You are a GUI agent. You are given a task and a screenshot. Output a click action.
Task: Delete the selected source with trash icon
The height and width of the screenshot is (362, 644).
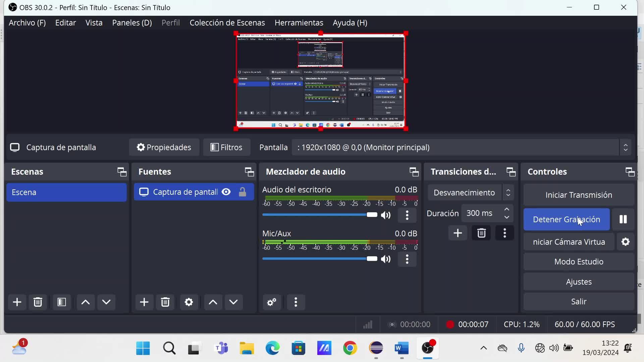point(165,302)
